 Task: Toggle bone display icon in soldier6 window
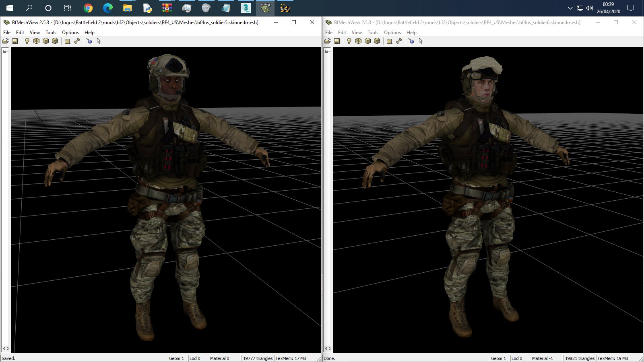399,41
